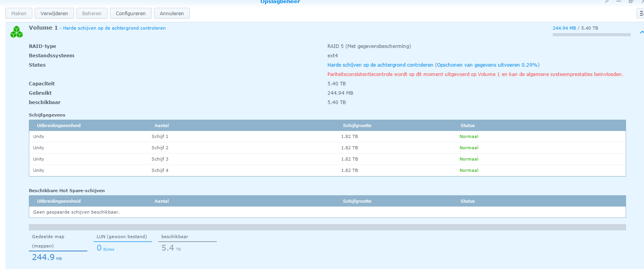Click the green Volume 1 cubes icon

16,32
